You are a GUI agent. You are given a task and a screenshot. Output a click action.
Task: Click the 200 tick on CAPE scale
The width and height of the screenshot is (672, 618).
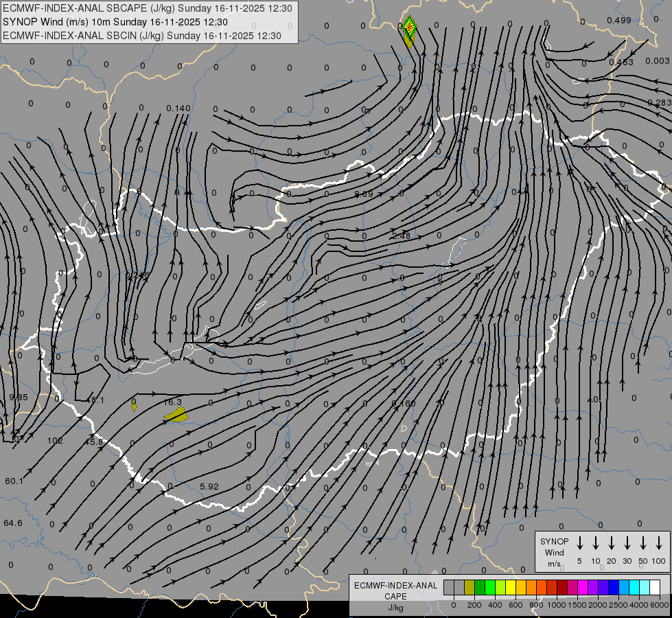coord(474,605)
